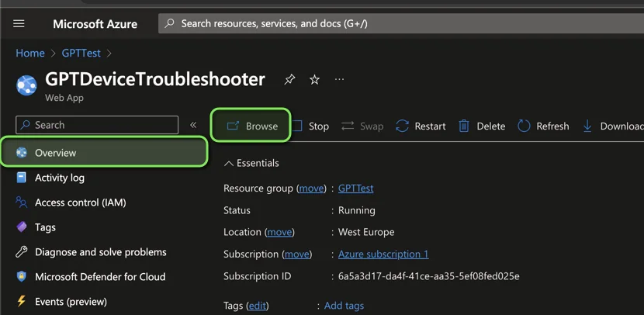Click Add tags link
This screenshot has width=644, height=315.
point(345,306)
